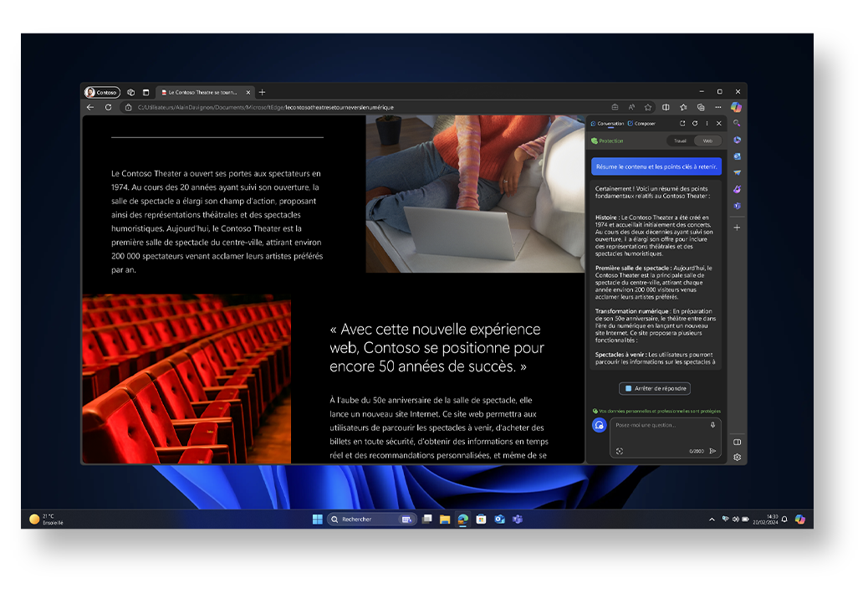
Task: Open Microsoft 365 Copilot sidebar app
Action: tap(737, 140)
